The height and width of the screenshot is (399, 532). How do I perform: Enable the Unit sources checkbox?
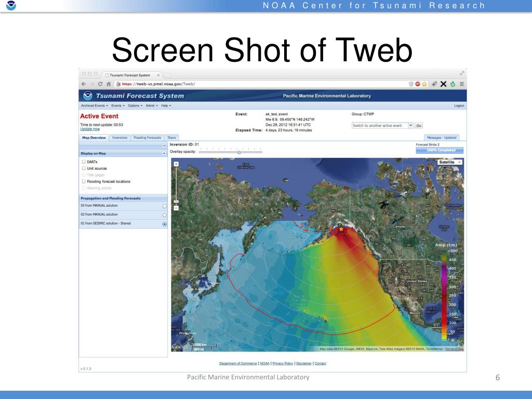click(x=84, y=168)
